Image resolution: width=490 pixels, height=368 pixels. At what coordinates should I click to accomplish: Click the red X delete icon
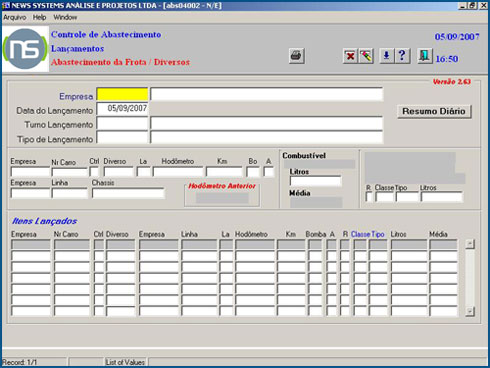click(x=350, y=56)
